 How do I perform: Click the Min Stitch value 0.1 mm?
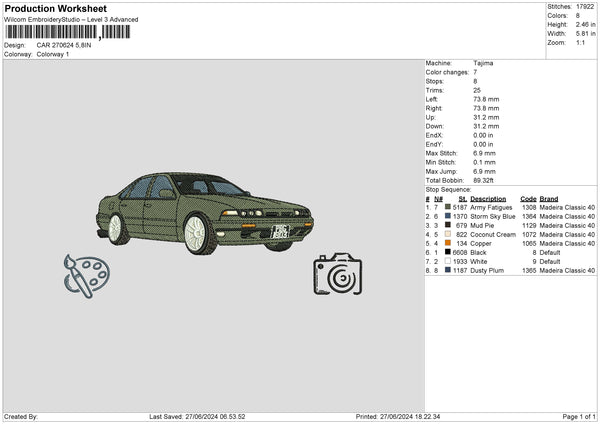pyautogui.click(x=484, y=162)
